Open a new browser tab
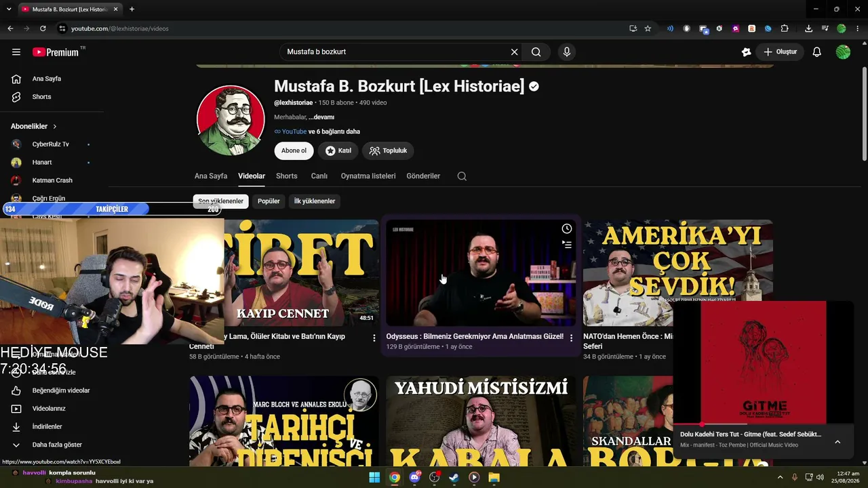 (x=132, y=9)
